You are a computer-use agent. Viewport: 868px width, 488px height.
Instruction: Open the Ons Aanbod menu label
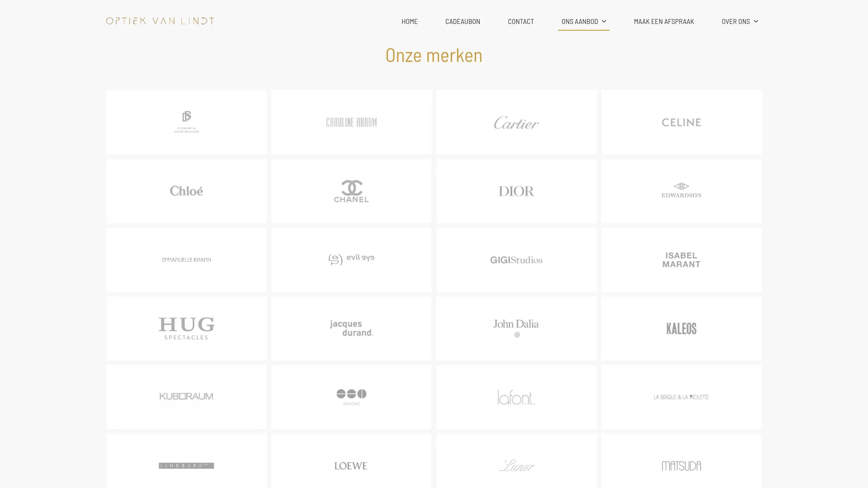(x=580, y=21)
